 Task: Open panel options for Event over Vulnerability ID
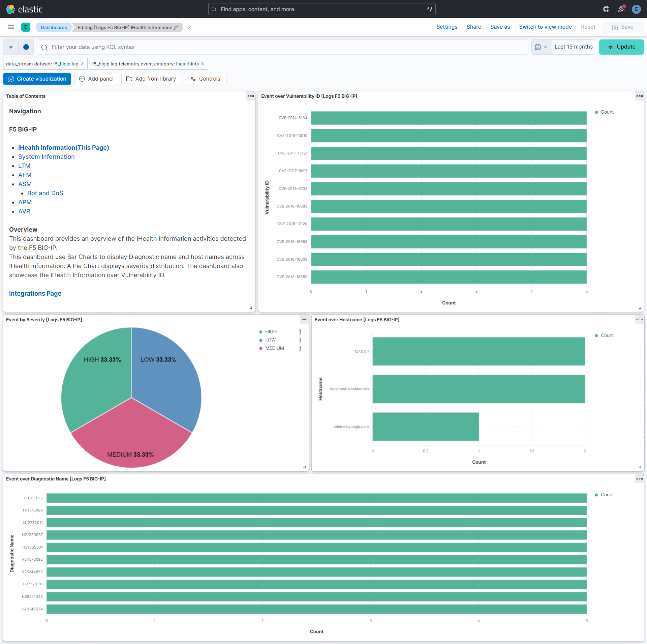pos(639,96)
